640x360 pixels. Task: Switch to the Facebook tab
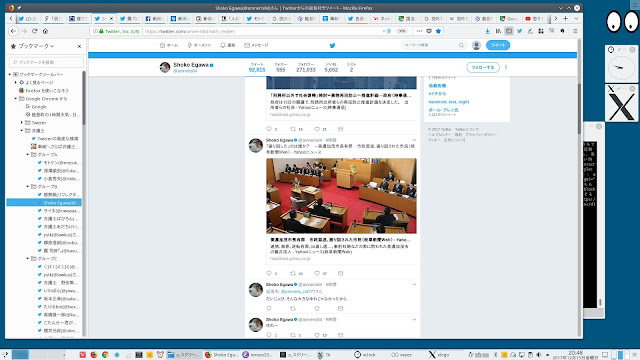[154, 19]
